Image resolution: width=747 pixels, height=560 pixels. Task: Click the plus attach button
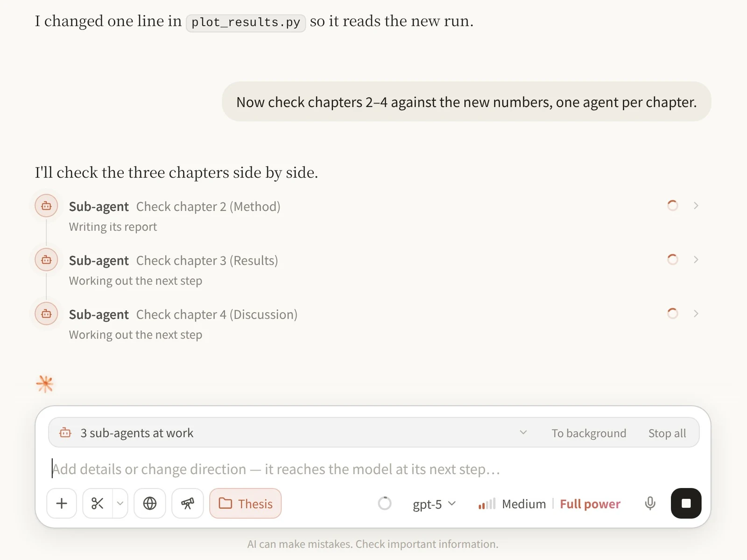(62, 504)
